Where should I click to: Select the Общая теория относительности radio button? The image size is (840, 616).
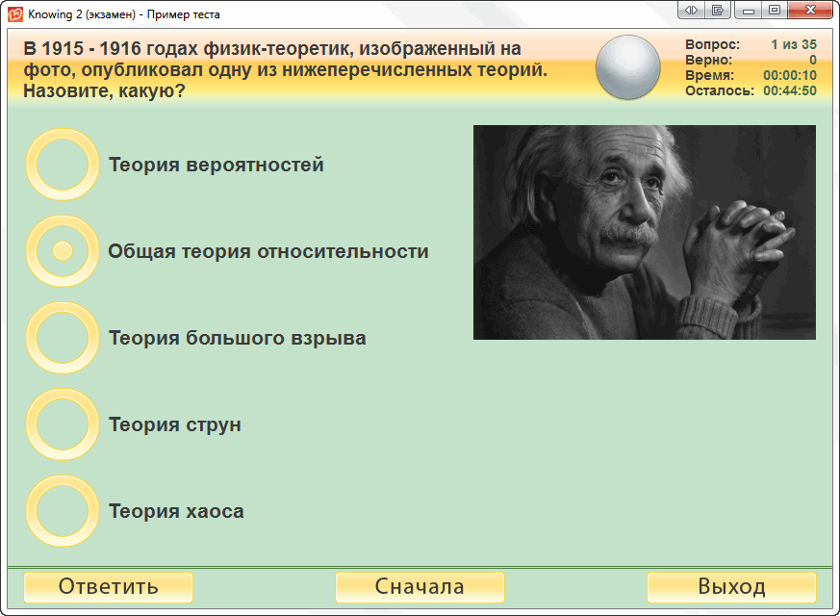63,250
